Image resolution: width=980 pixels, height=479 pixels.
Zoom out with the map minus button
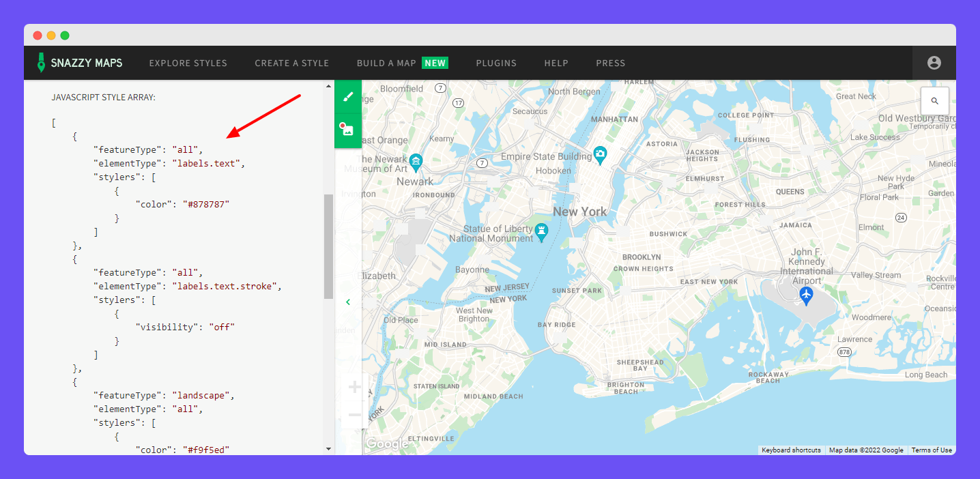(x=355, y=415)
